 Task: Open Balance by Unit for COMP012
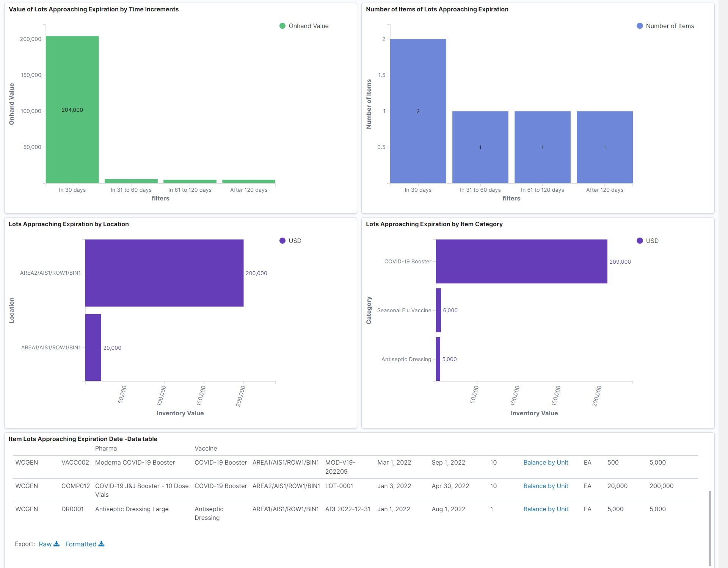546,486
